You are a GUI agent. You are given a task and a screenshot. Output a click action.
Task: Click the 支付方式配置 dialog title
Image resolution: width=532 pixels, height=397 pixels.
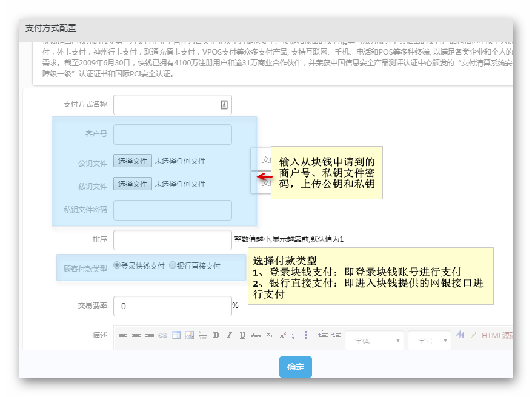(x=51, y=28)
